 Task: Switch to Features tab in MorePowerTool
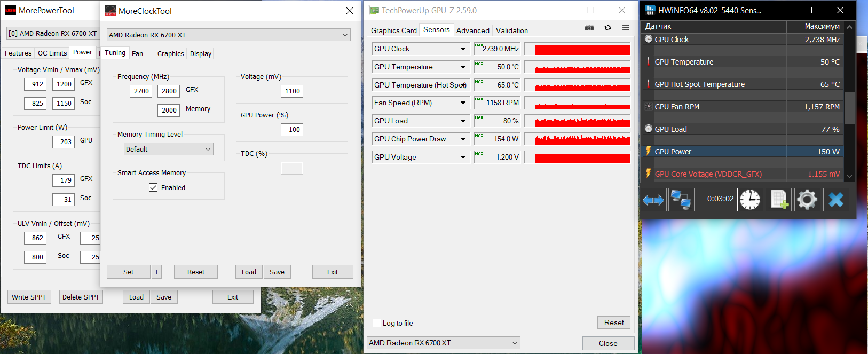click(x=18, y=53)
